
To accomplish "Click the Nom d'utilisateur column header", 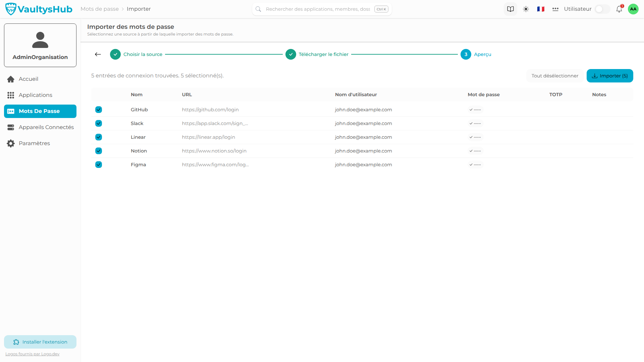I will pos(356,95).
